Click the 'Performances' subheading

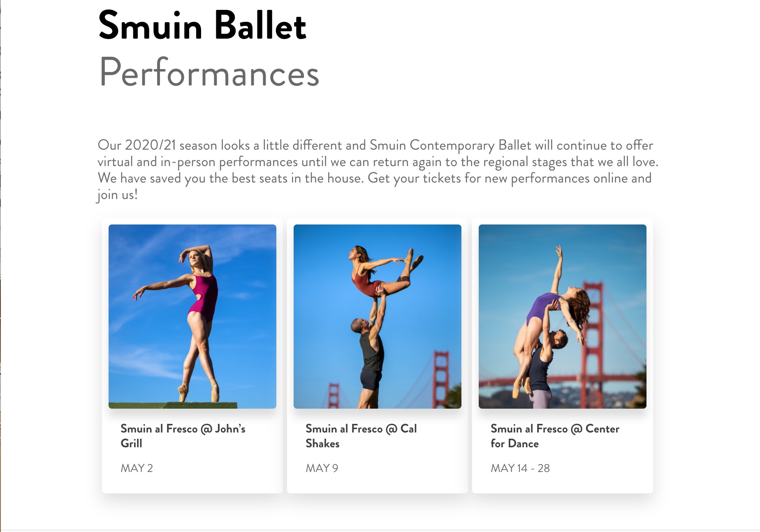pyautogui.click(x=209, y=72)
